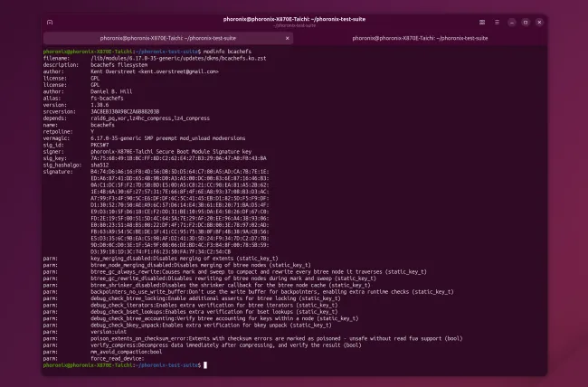The height and width of the screenshot is (387, 588).
Task: Click the 'modinfo bcachefs' command text
Action: (x=227, y=52)
